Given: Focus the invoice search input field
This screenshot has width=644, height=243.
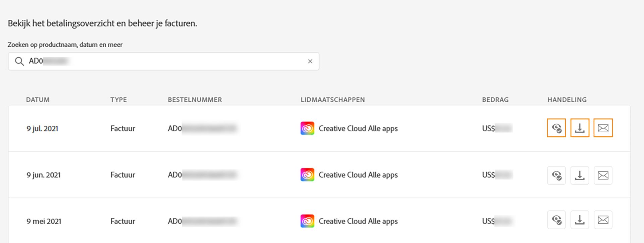Looking at the screenshot, I should pyautogui.click(x=163, y=61).
